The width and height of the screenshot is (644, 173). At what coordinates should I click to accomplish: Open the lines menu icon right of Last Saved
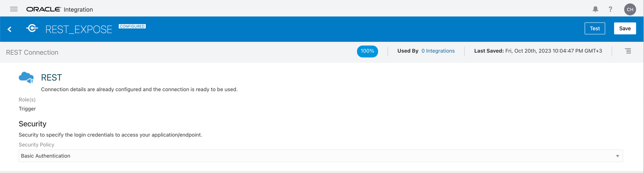click(x=628, y=51)
